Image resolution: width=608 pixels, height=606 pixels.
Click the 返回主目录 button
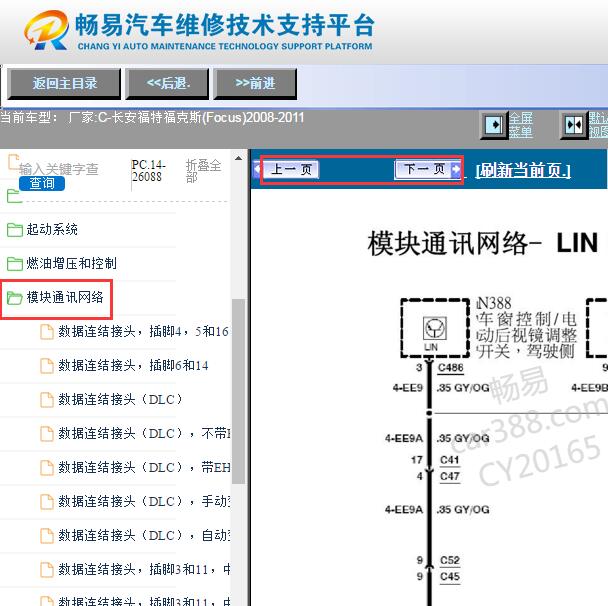click(x=64, y=83)
